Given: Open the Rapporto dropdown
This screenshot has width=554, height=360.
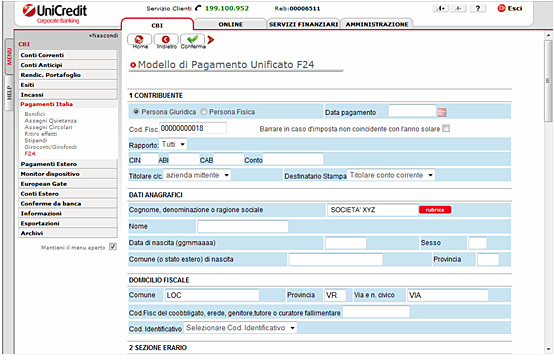Looking at the screenshot, I should [173, 144].
